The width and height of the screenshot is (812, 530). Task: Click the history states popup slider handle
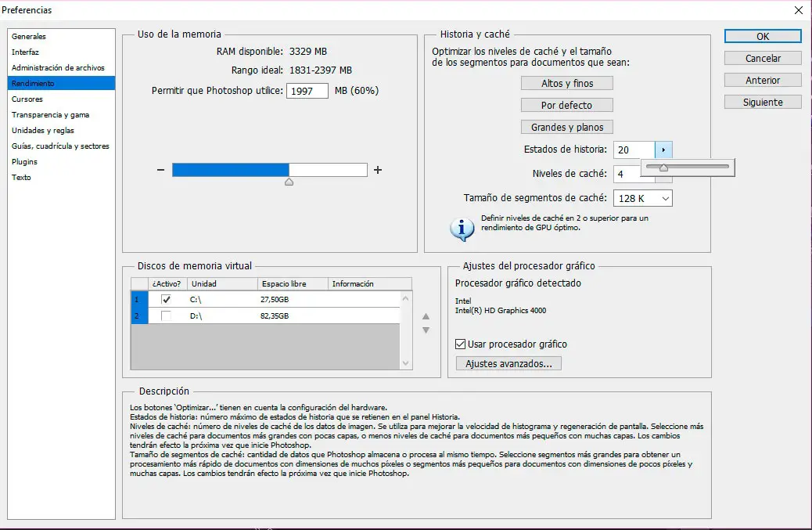pyautogui.click(x=663, y=168)
